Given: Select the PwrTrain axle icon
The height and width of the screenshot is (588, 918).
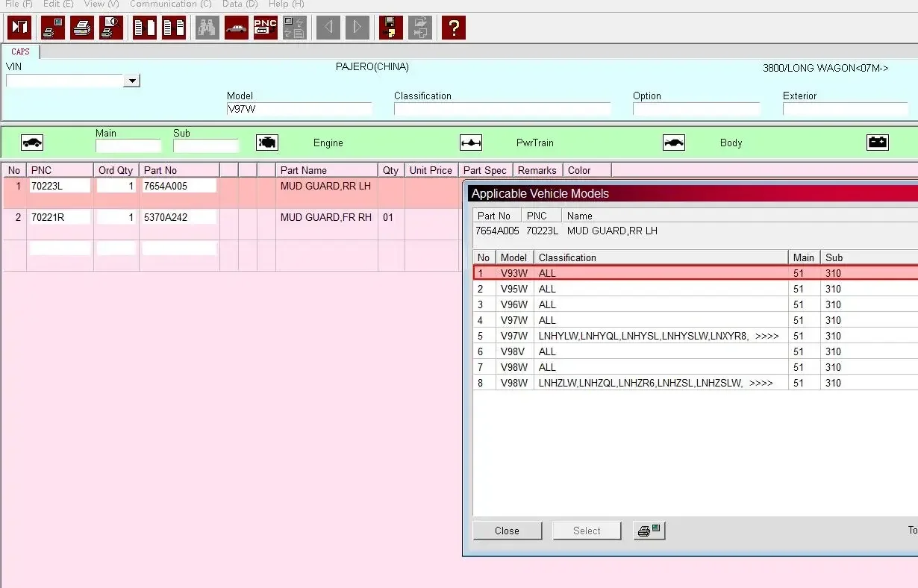Looking at the screenshot, I should click(x=471, y=143).
